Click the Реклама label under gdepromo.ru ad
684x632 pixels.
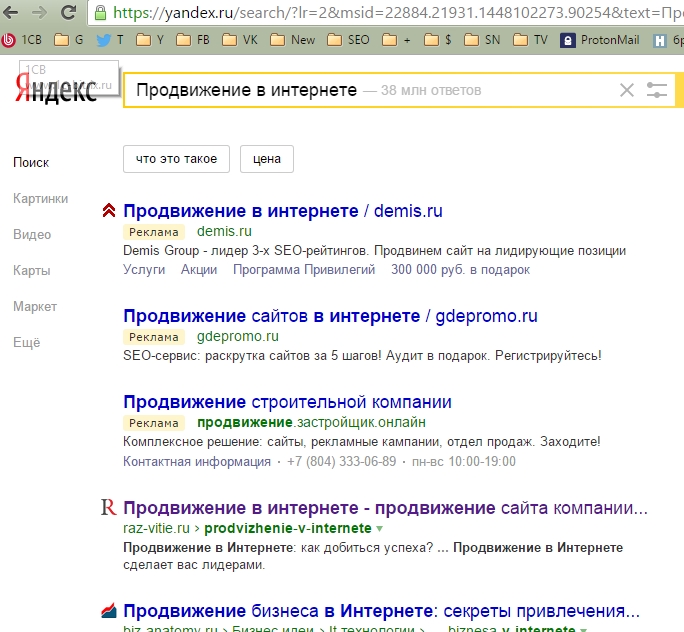(x=154, y=337)
